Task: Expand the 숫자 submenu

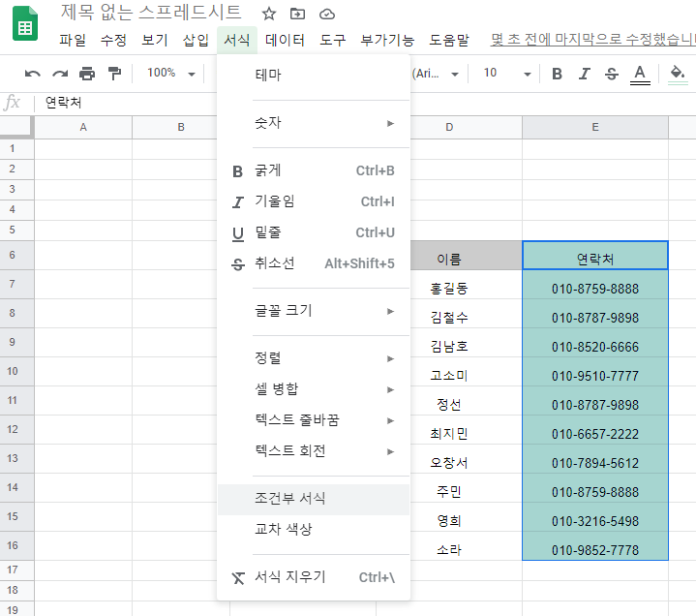Action: pos(314,123)
